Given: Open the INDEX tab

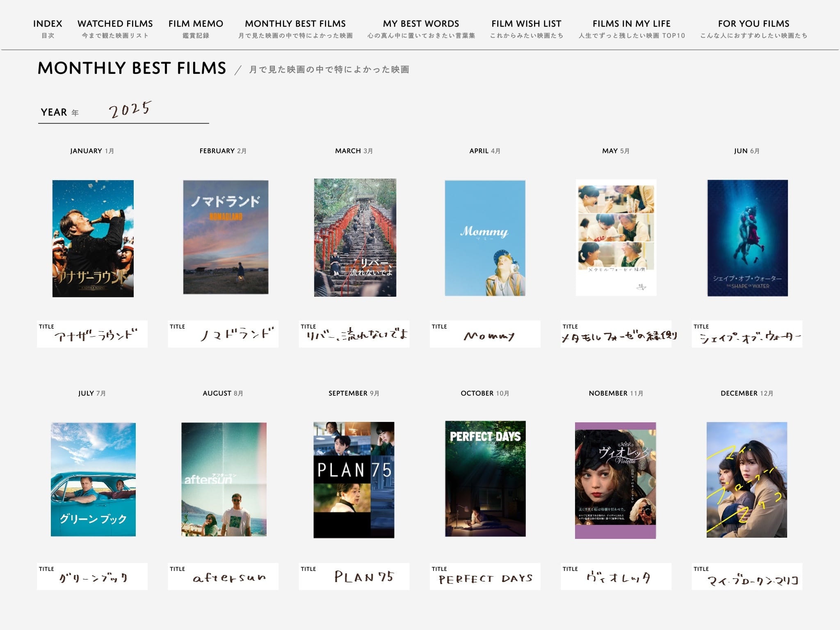Looking at the screenshot, I should [x=48, y=28].
